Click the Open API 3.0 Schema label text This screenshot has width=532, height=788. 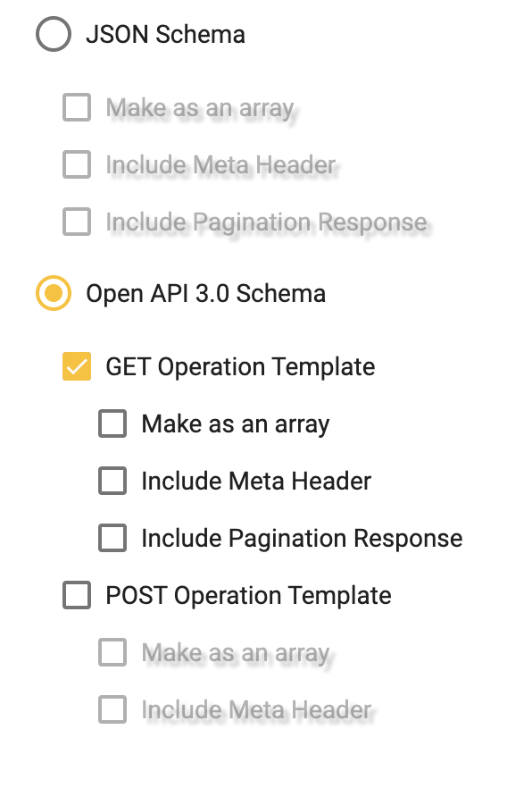click(x=205, y=293)
